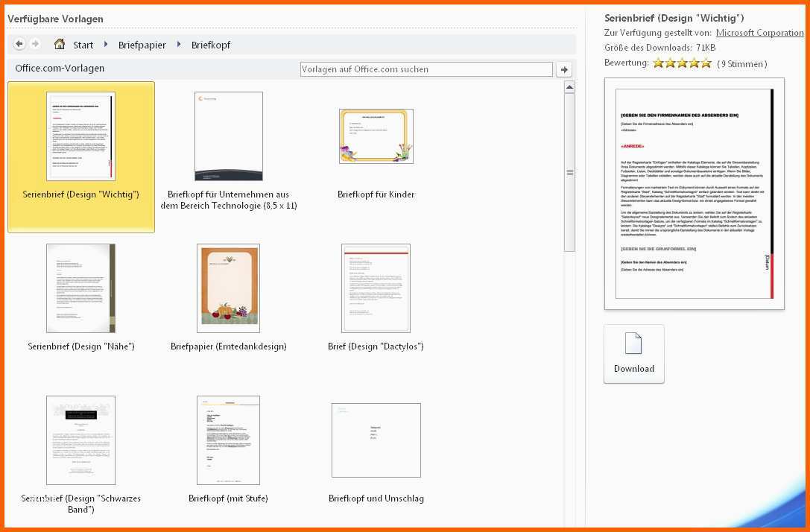This screenshot has width=810, height=532.
Task: Open Microsoft Corporation provider link
Action: point(759,33)
